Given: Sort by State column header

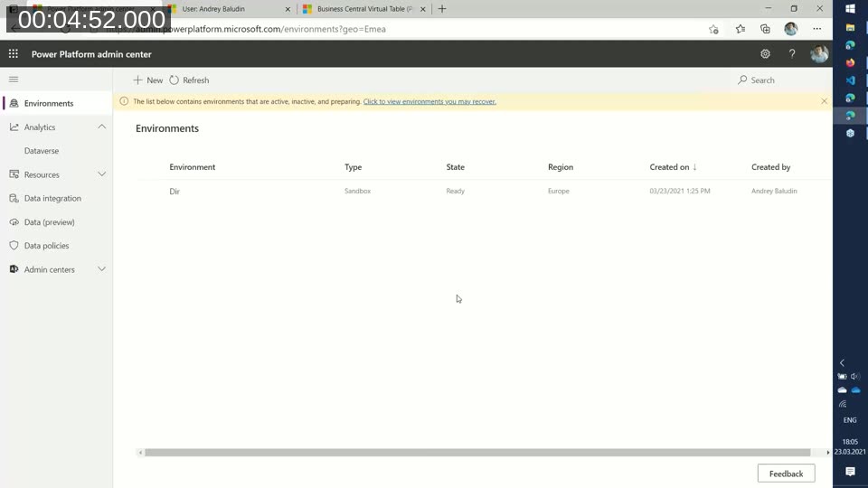Looking at the screenshot, I should 456,167.
